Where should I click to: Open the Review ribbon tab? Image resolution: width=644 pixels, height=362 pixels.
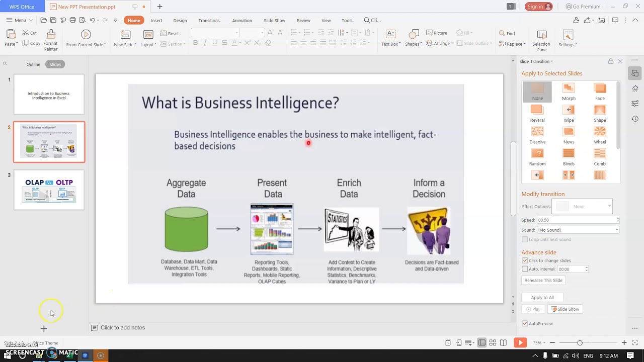303,21
